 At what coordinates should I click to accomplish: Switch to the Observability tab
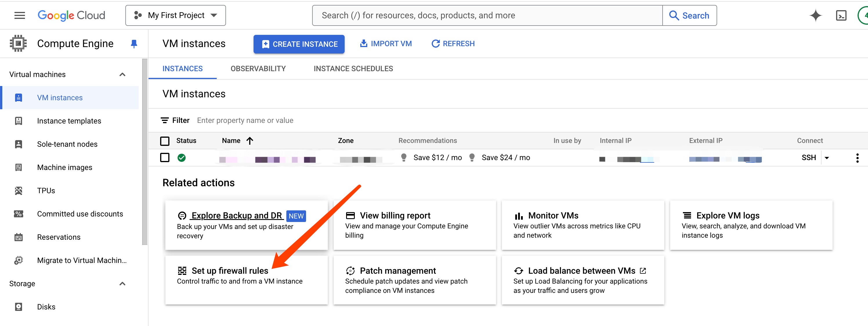tap(258, 69)
